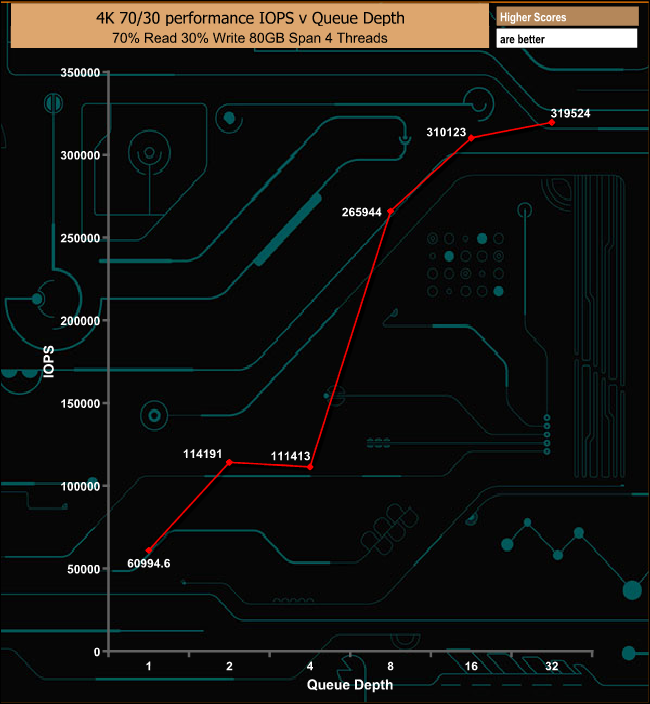
Task: Click the 0 y-axis label
Action: coord(97,652)
